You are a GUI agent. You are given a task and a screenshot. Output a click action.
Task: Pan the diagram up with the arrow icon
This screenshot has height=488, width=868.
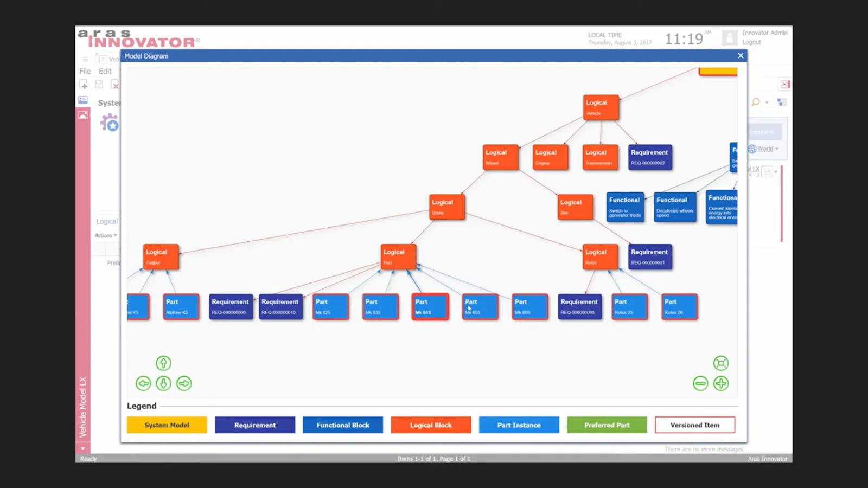coord(163,363)
